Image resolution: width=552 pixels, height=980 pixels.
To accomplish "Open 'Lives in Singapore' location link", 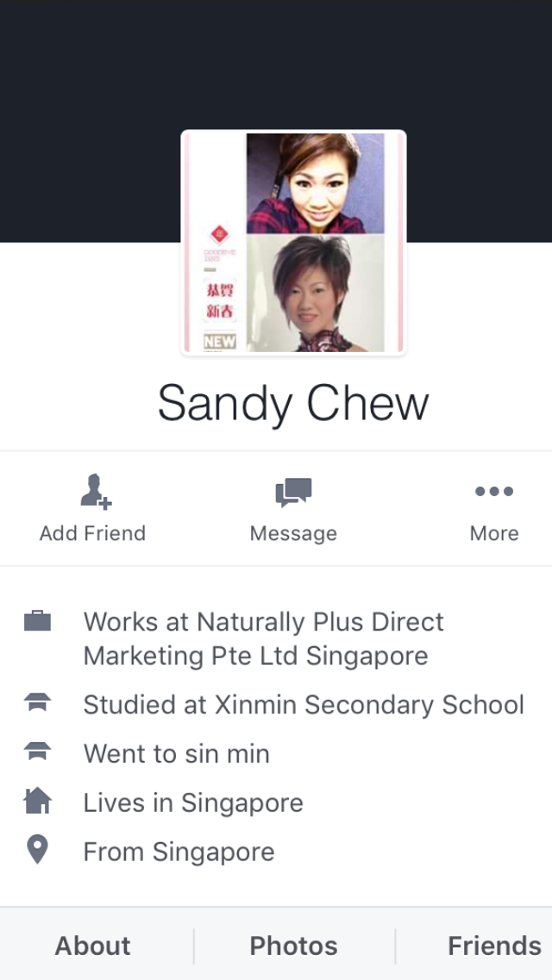I will (193, 802).
